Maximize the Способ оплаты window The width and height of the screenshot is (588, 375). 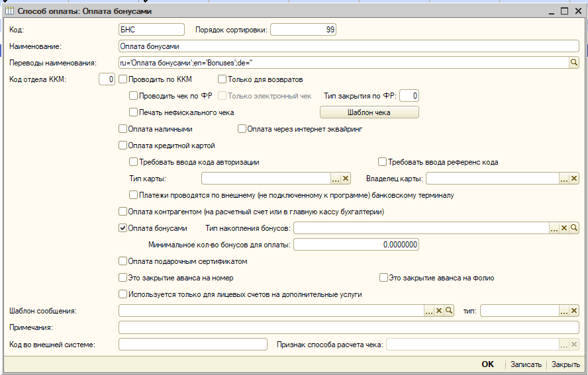coord(564,11)
